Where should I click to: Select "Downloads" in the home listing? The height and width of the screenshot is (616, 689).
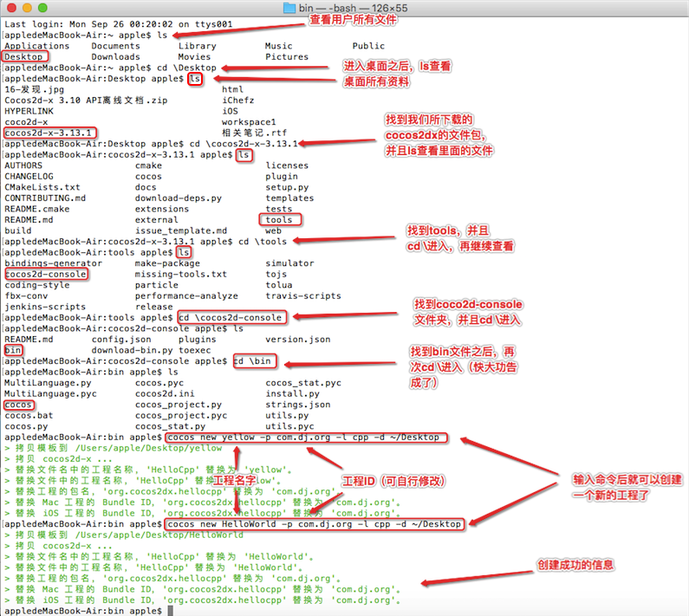115,56
